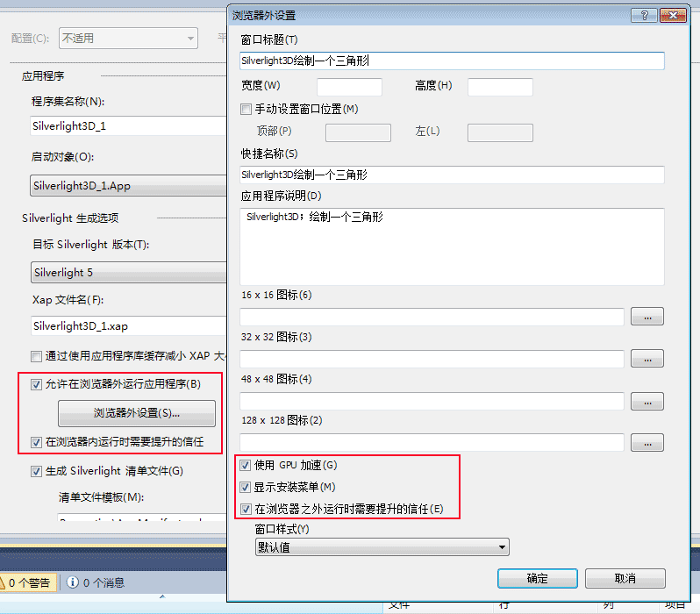Toggle 使用 GPU 加速 checkbox

pyautogui.click(x=246, y=465)
